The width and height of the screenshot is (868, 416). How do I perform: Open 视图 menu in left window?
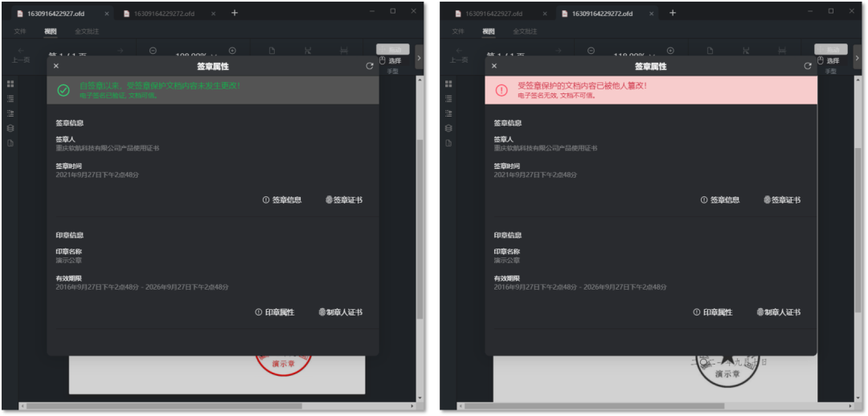tap(51, 31)
